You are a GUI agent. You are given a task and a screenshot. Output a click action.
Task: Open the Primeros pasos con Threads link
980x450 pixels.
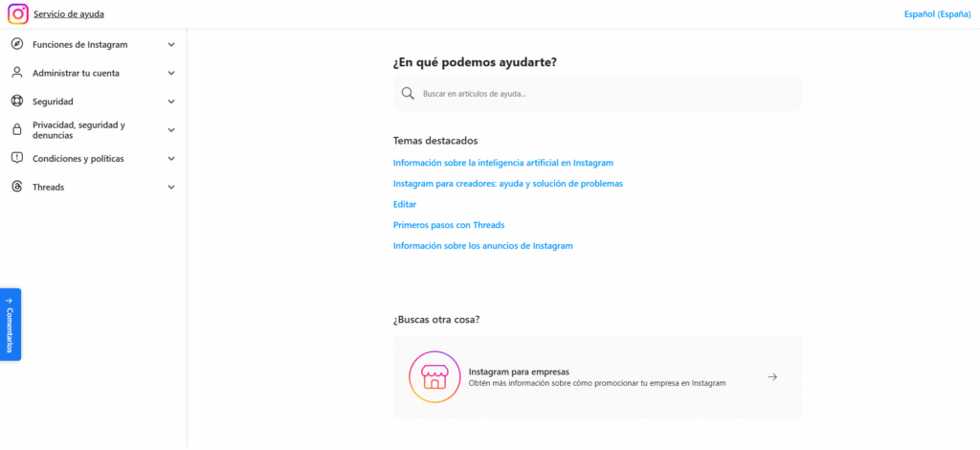[x=448, y=225]
